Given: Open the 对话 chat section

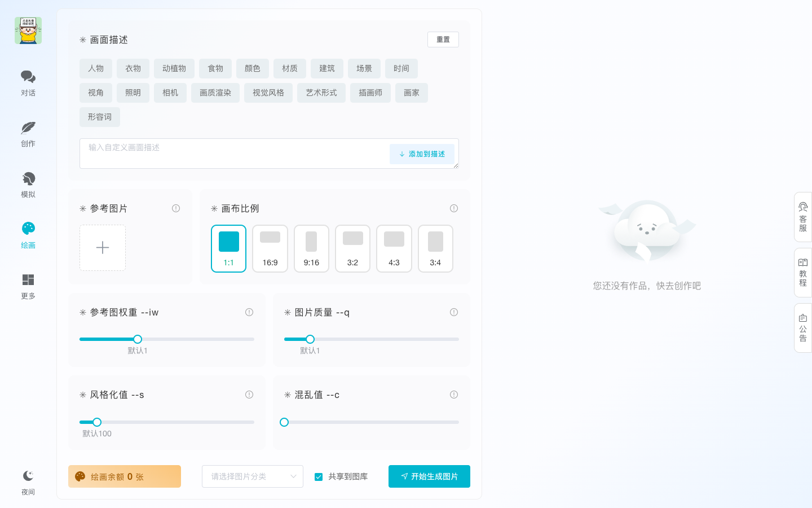Looking at the screenshot, I should tap(28, 83).
